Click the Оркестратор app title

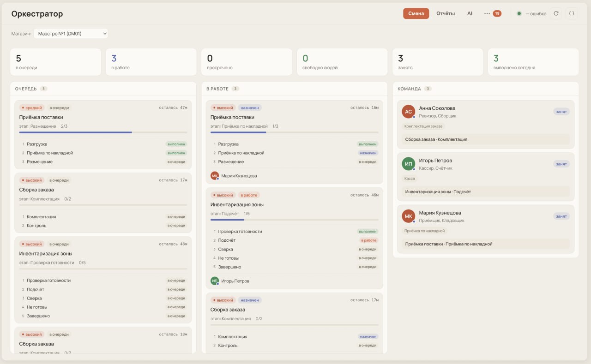[x=37, y=14]
